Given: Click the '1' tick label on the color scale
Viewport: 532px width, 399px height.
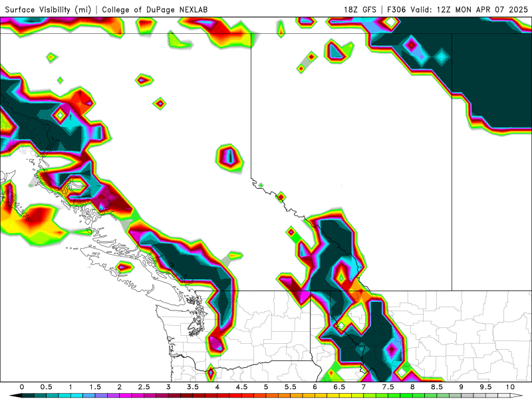Looking at the screenshot, I should click(70, 387).
